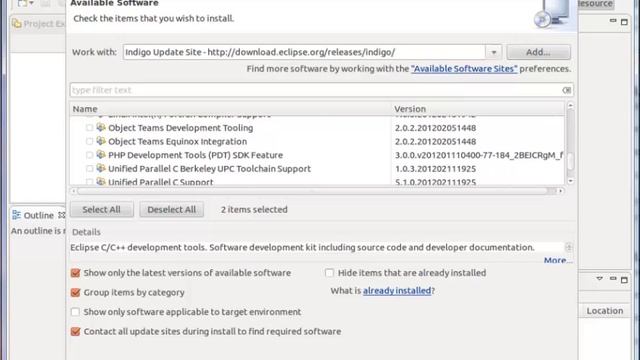This screenshot has width=640, height=360.
Task: Clear the filter text with clear icon
Action: 567,90
